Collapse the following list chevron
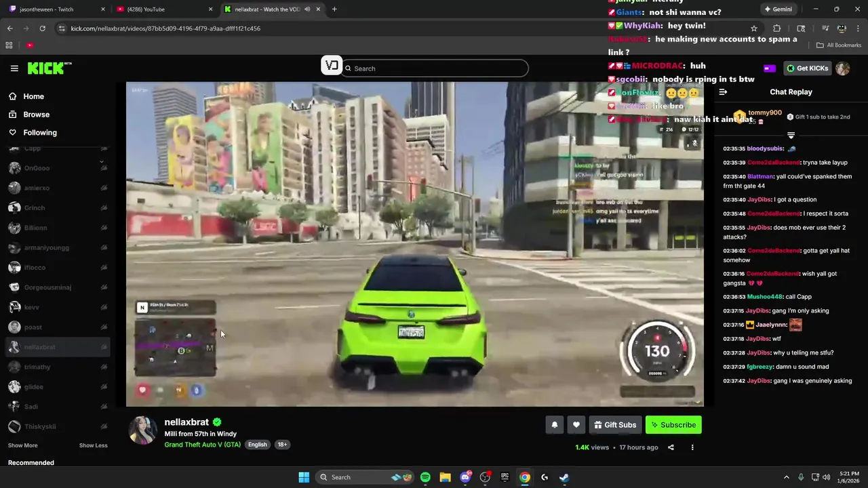 coord(102,162)
